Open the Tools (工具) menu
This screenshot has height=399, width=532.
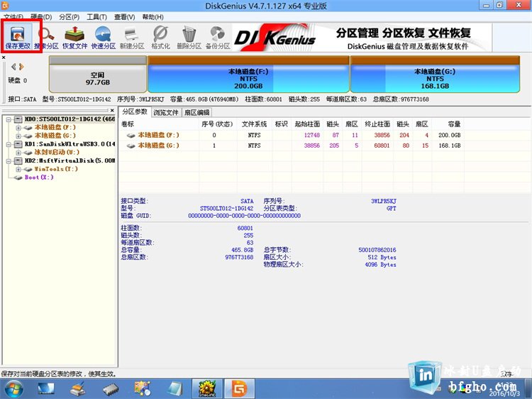click(x=96, y=16)
